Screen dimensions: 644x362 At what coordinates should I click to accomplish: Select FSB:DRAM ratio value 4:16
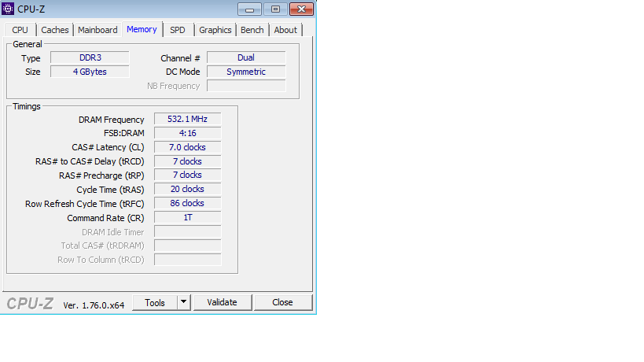coord(188,133)
